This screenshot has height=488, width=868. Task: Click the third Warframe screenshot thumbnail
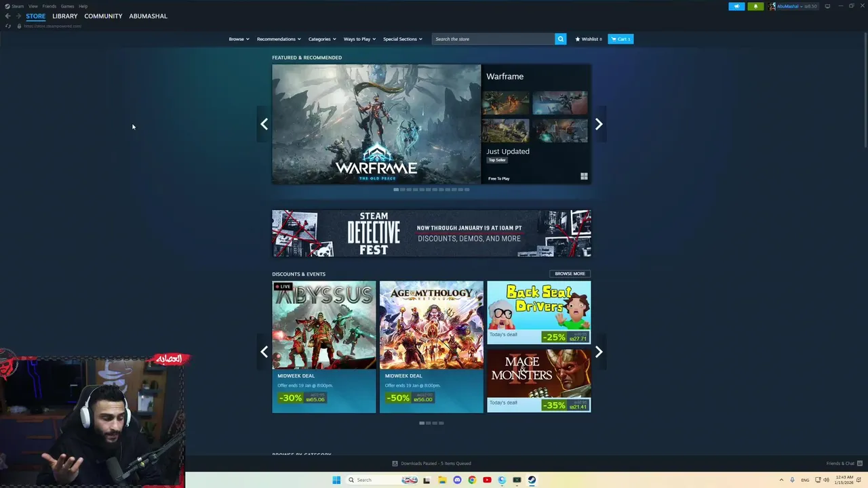(506, 130)
